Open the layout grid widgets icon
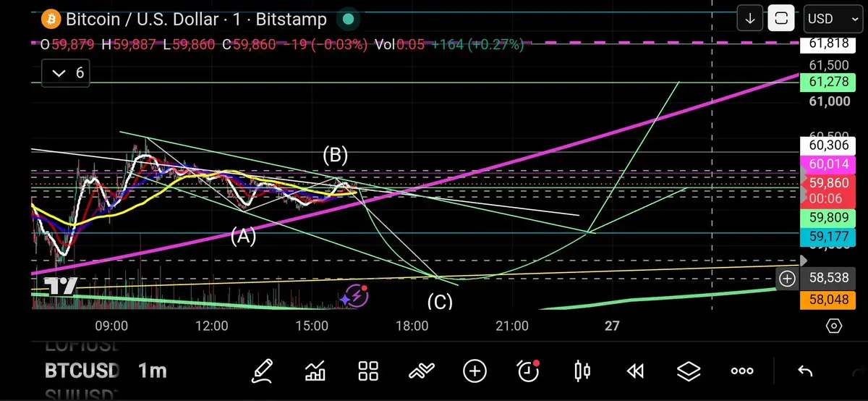868x401 pixels. pos(369,371)
